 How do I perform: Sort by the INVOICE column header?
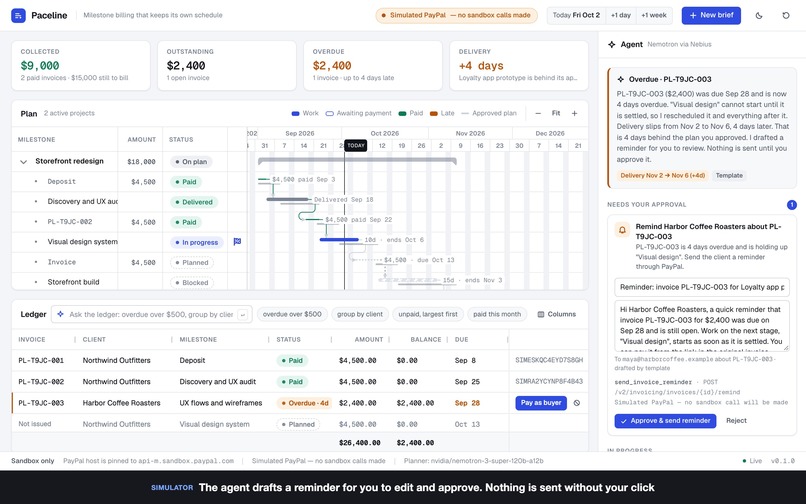tap(32, 339)
